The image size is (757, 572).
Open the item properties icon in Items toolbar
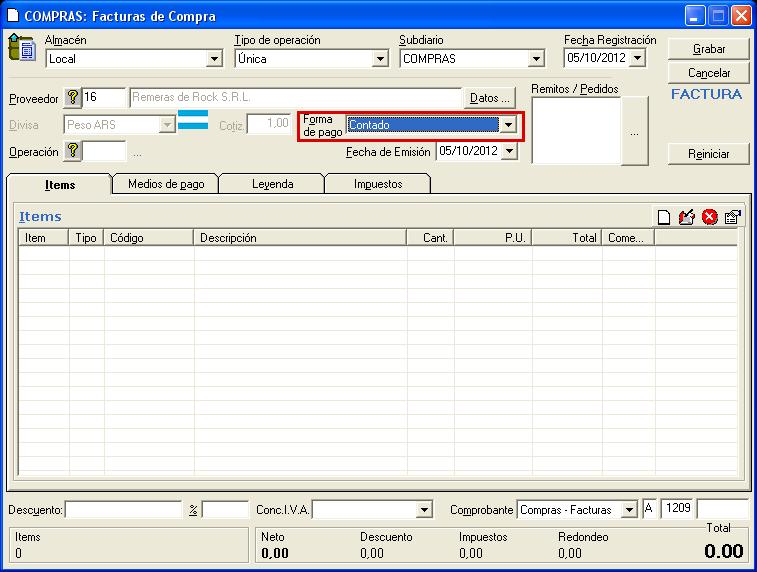click(x=732, y=217)
